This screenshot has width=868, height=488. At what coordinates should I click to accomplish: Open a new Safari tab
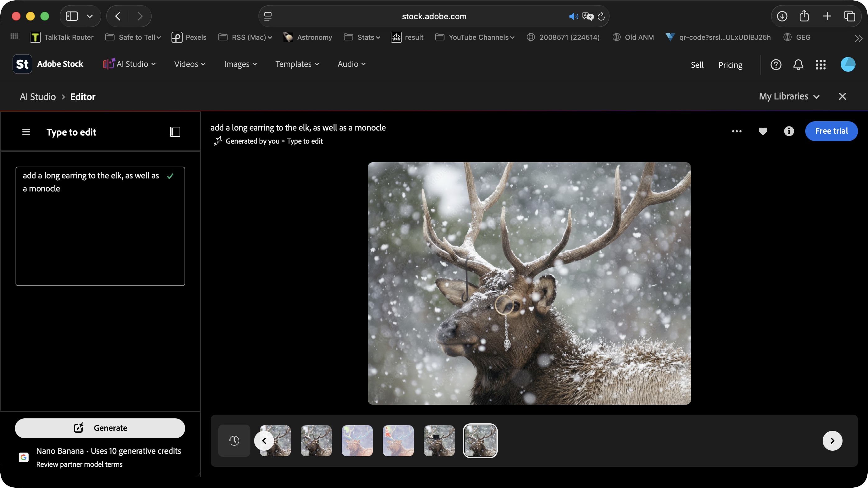(827, 16)
